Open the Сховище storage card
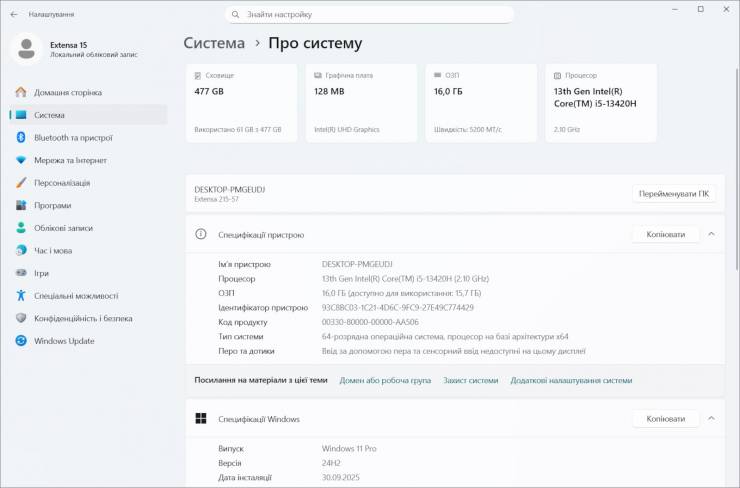Viewport: 740px width, 488px height. (244, 103)
